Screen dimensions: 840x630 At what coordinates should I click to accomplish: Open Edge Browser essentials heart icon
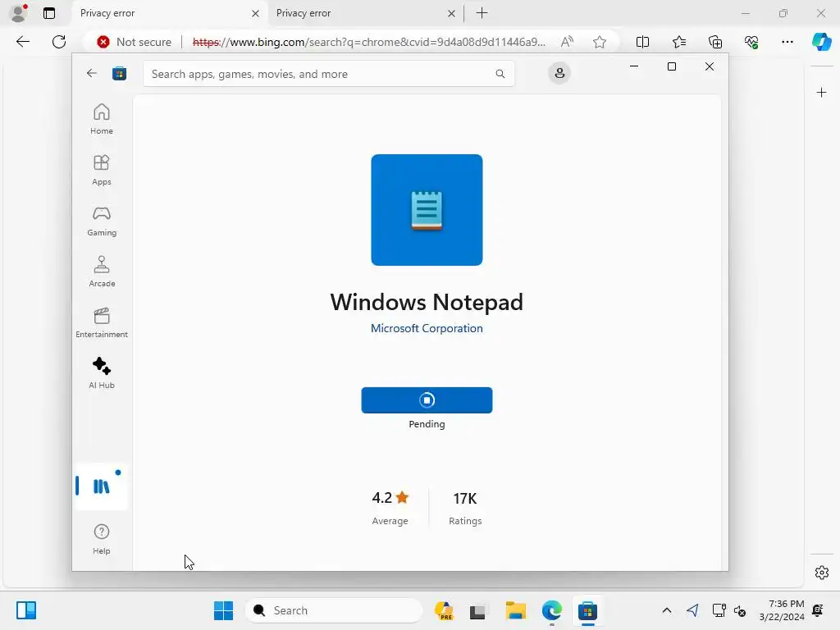click(x=751, y=42)
